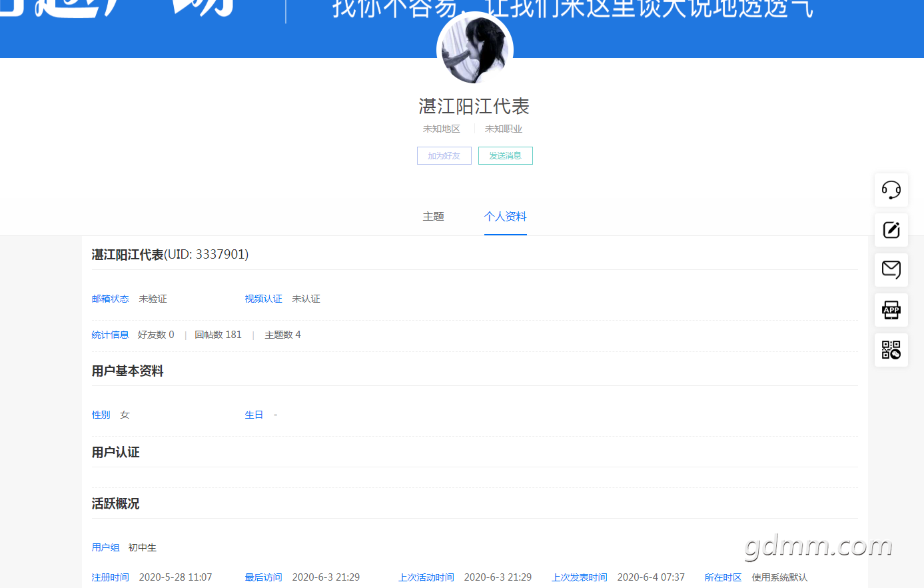This screenshot has height=588, width=924.
Task: Click 上次发表时间 value 2020-6-4 07:37
Action: click(652, 577)
